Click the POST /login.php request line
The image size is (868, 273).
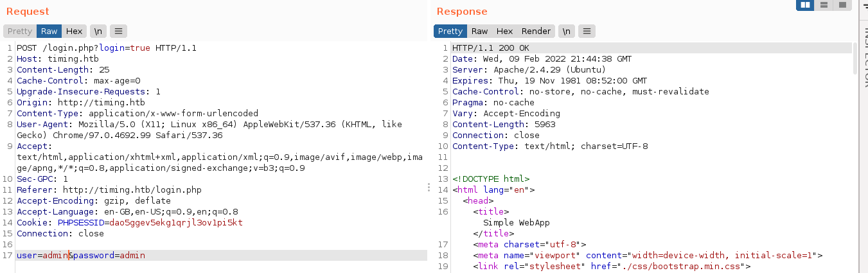[x=106, y=48]
